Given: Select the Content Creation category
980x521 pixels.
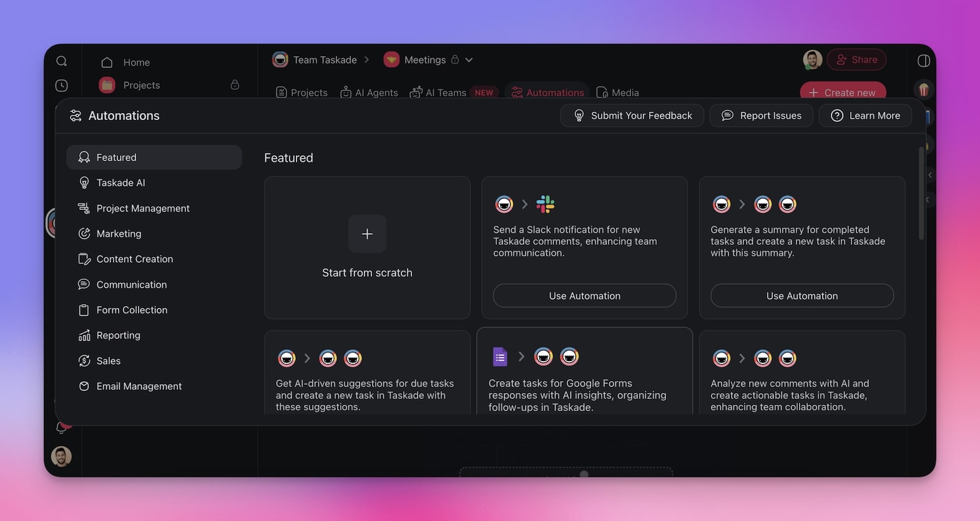Looking at the screenshot, I should (154, 259).
